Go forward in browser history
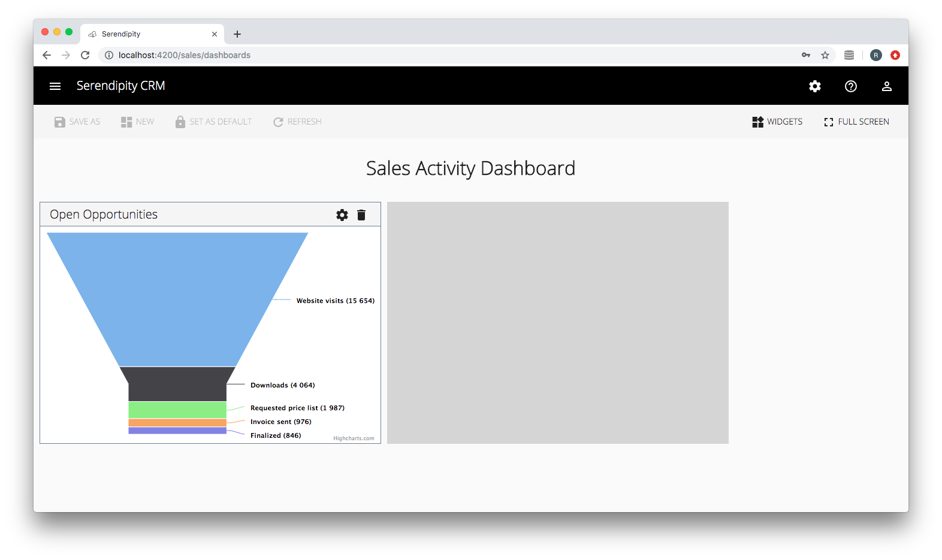Screen dimensions: 942x560 click(66, 55)
